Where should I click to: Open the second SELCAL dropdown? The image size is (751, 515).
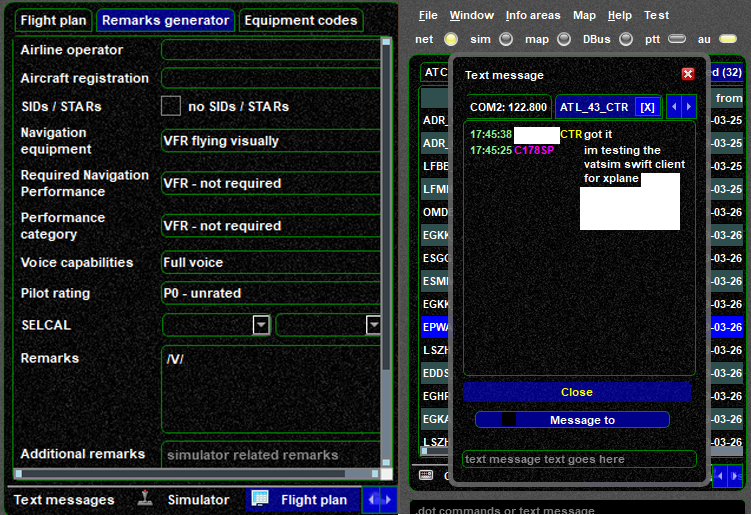tap(373, 325)
